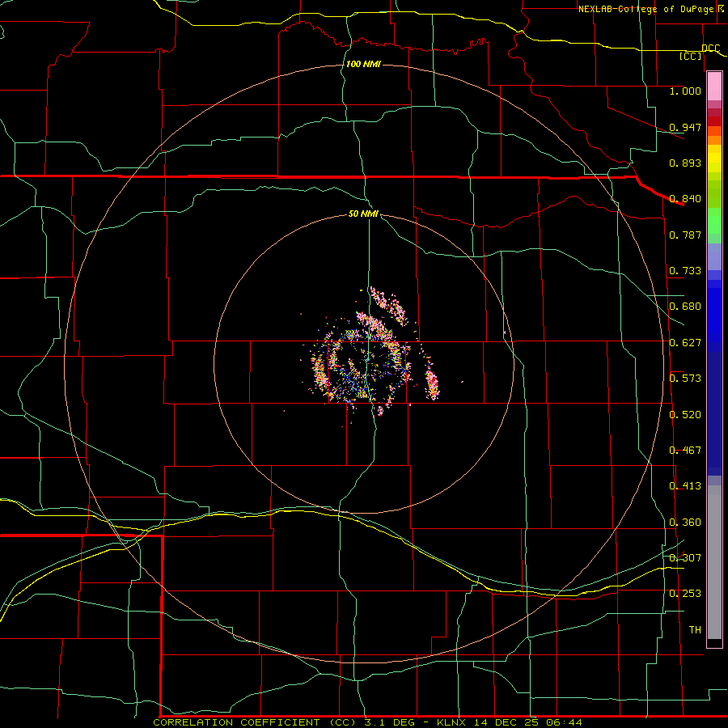Click the 1.000 color scale value
This screenshot has width=728, height=728.
point(685,91)
